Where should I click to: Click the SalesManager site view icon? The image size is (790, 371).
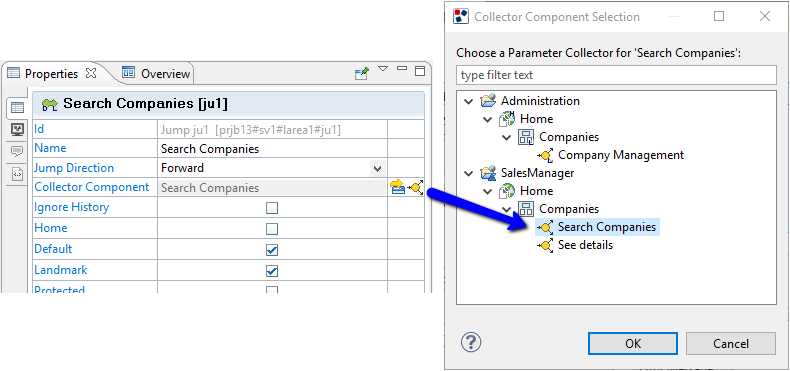(488, 173)
